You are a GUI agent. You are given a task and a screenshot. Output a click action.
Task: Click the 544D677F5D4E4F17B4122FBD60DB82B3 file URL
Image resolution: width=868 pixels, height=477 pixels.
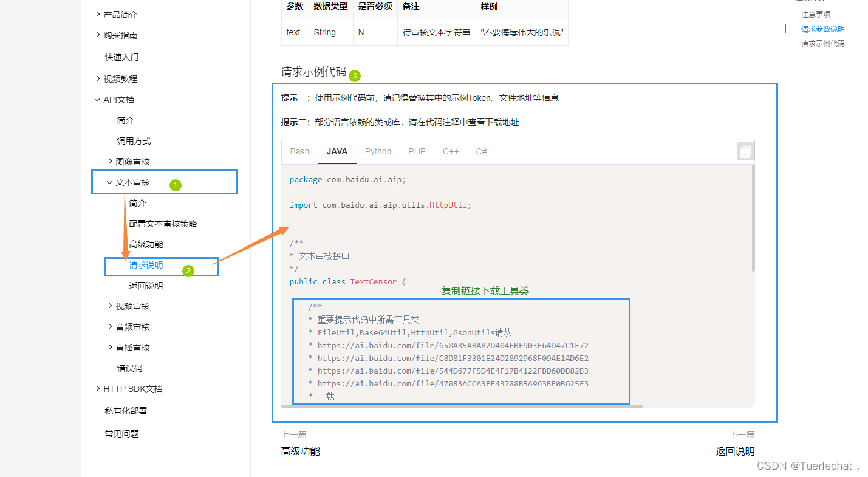click(453, 371)
